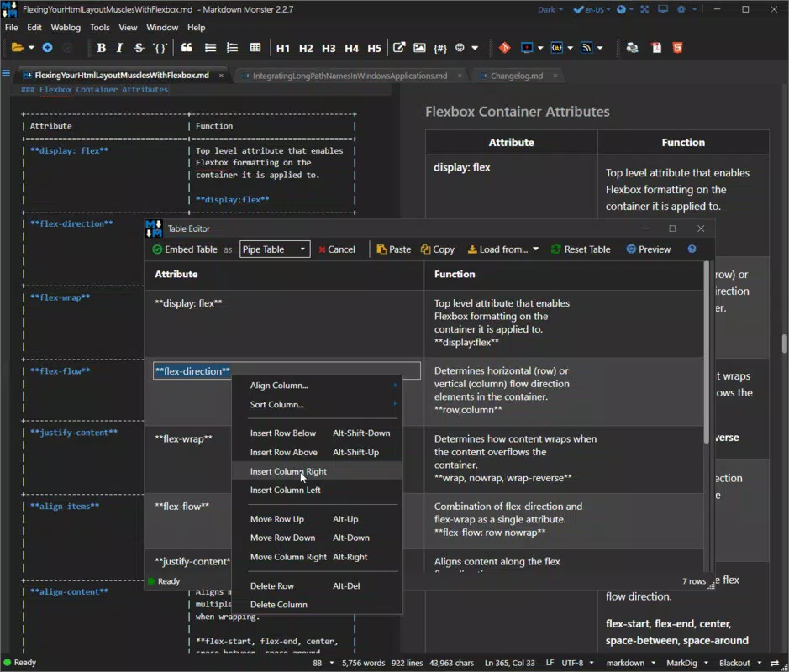Insert a table from toolbar
The height and width of the screenshot is (672, 789).
click(x=255, y=48)
